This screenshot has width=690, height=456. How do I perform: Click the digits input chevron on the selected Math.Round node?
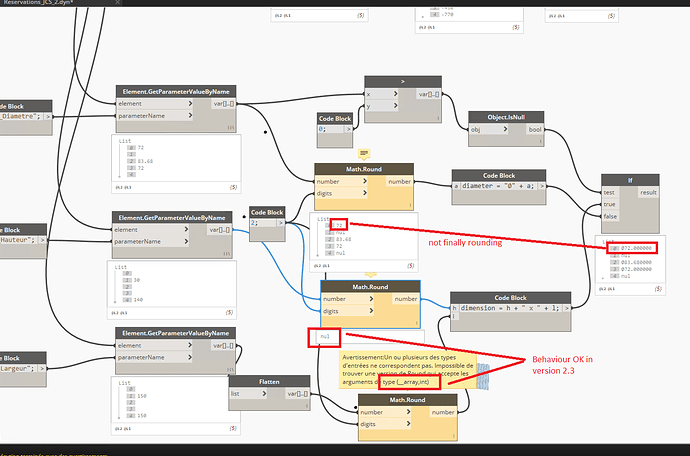[371, 311]
